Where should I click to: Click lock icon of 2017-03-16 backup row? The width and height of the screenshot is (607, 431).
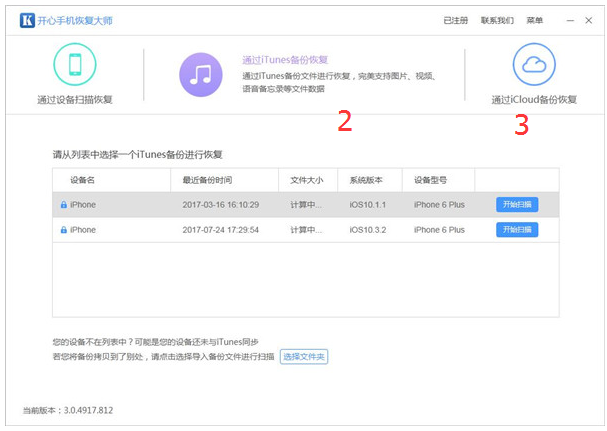(x=64, y=204)
